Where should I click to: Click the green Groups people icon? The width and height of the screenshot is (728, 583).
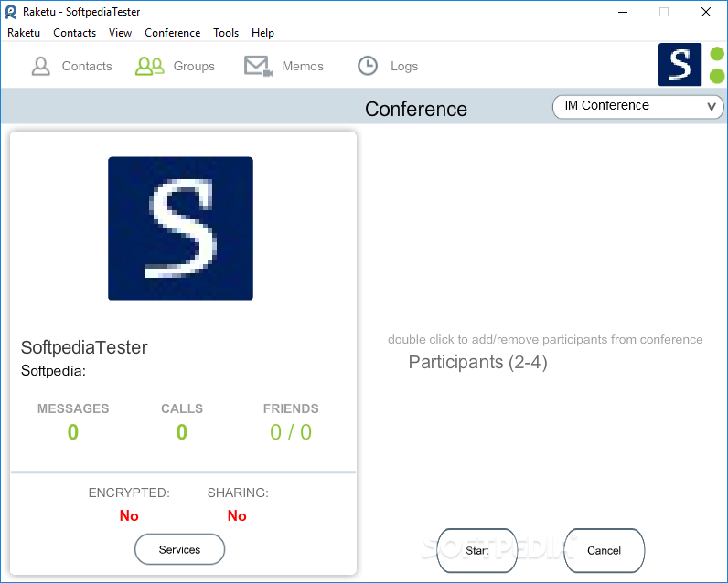149,66
